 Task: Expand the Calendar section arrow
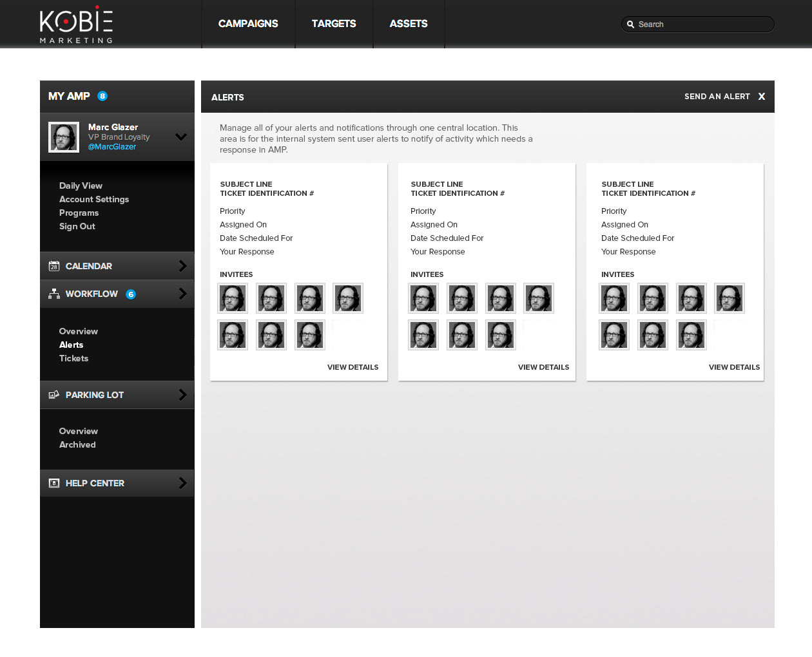[x=182, y=266]
